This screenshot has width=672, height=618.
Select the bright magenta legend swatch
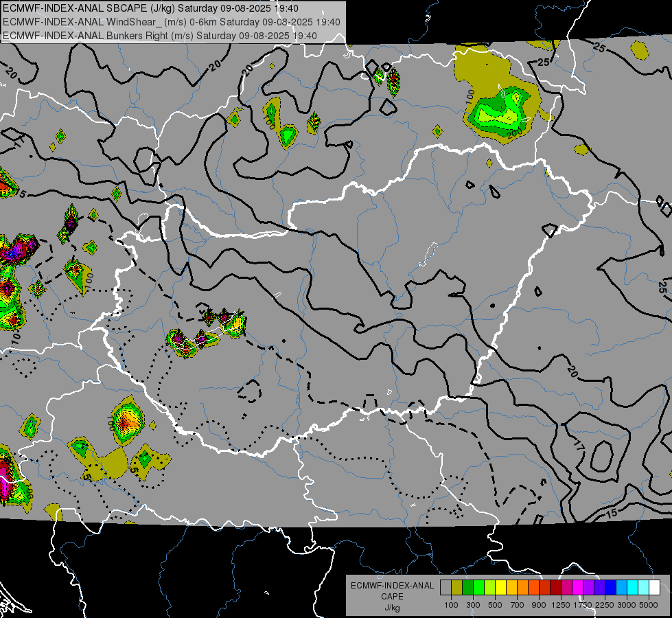[578, 587]
